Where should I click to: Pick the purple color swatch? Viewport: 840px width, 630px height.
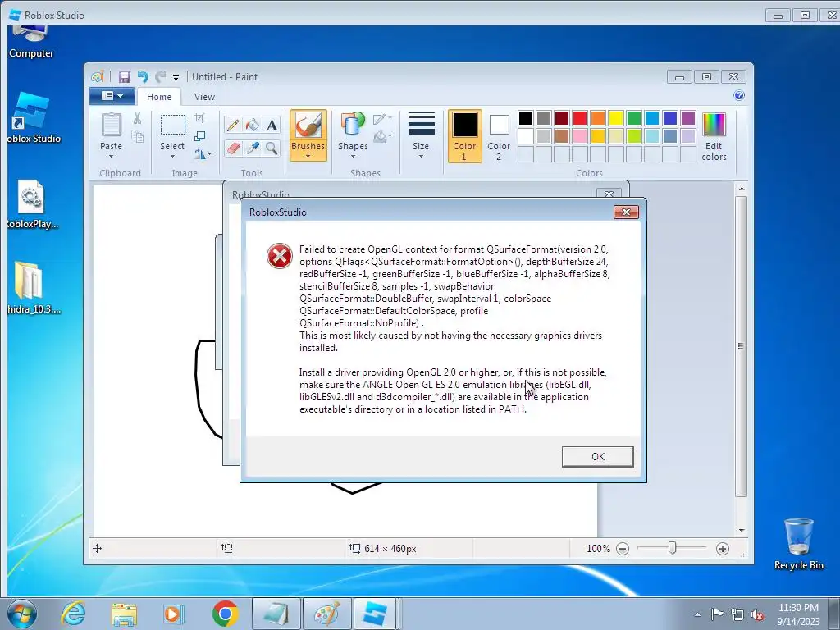[688, 118]
